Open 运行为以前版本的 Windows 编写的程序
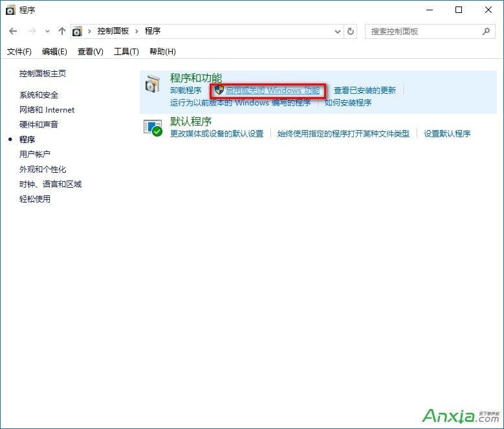This screenshot has width=504, height=429. [x=241, y=103]
